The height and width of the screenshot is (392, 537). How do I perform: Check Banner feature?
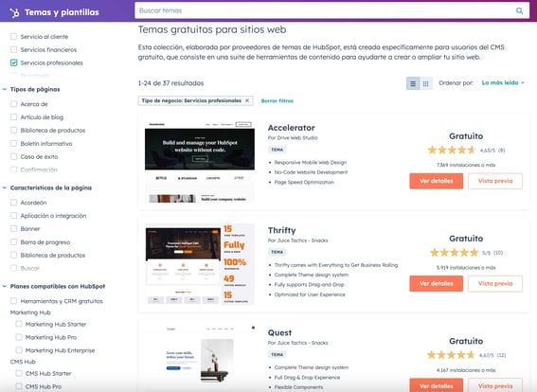click(13, 229)
